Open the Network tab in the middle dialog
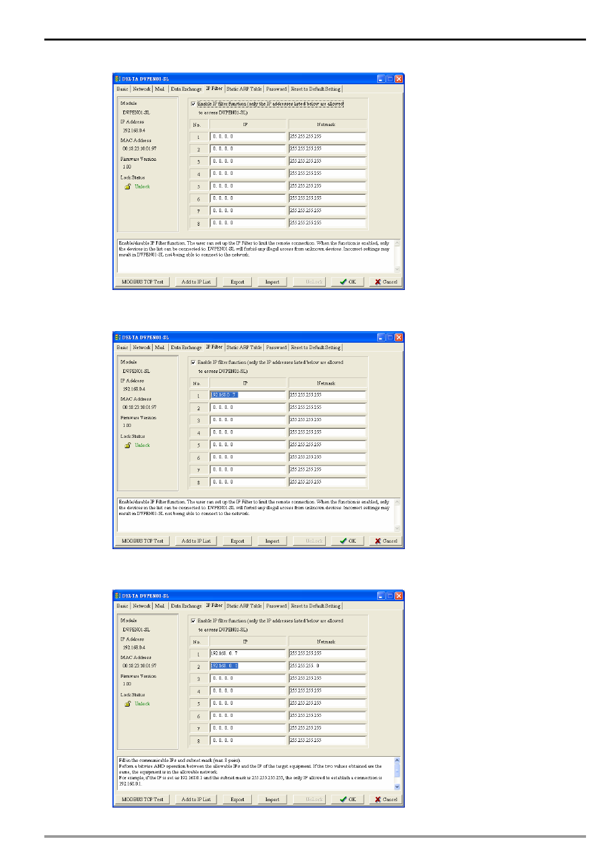This screenshot has width=613, height=868. coord(141,348)
